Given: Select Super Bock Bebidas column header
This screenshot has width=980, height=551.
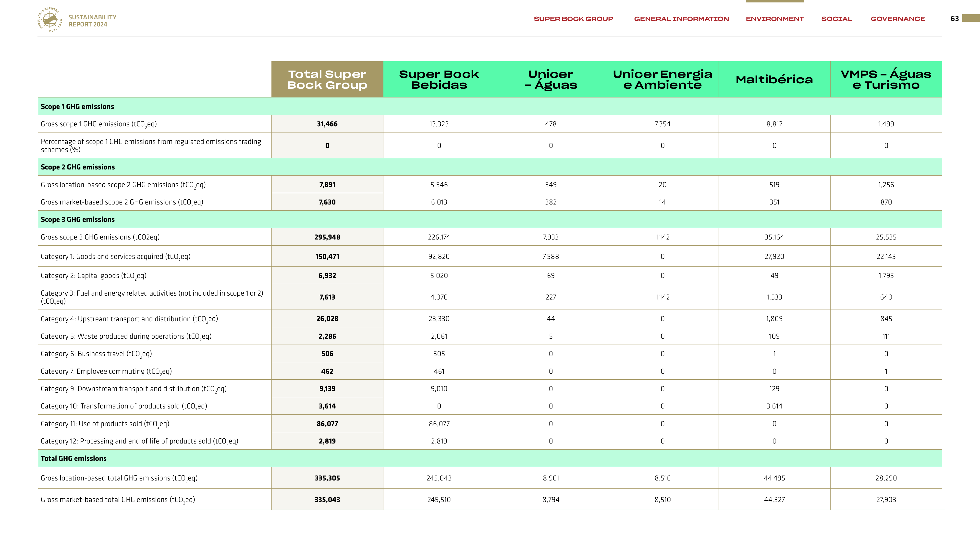Looking at the screenshot, I should [x=439, y=80].
